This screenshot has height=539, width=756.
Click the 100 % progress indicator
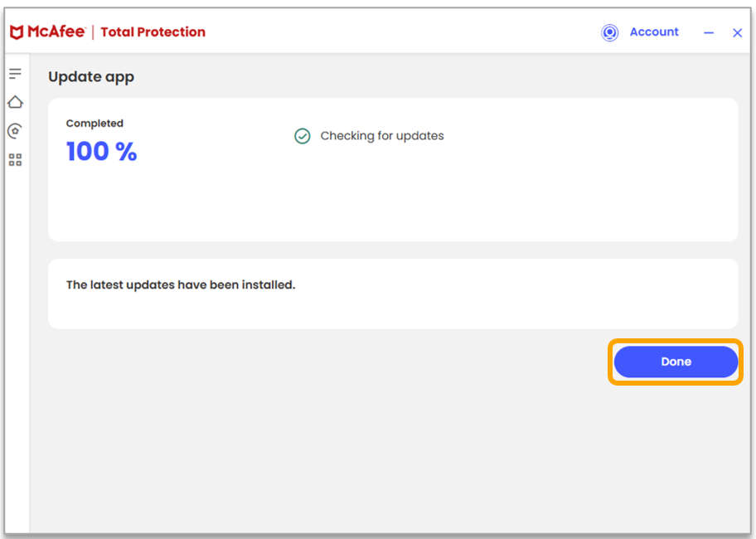pyautogui.click(x=101, y=151)
